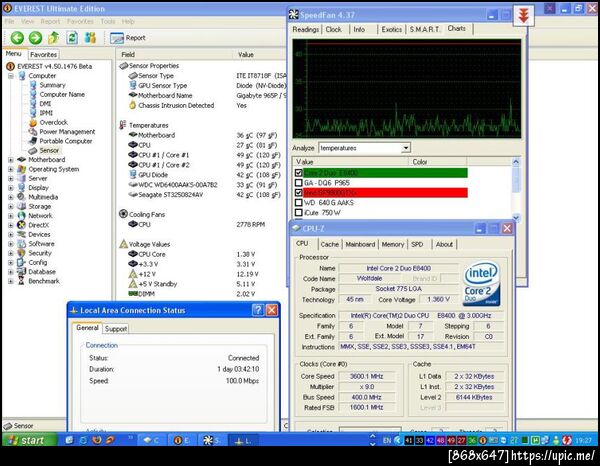
Task: Click the red double-arrow icon at top right
Action: tap(521, 14)
